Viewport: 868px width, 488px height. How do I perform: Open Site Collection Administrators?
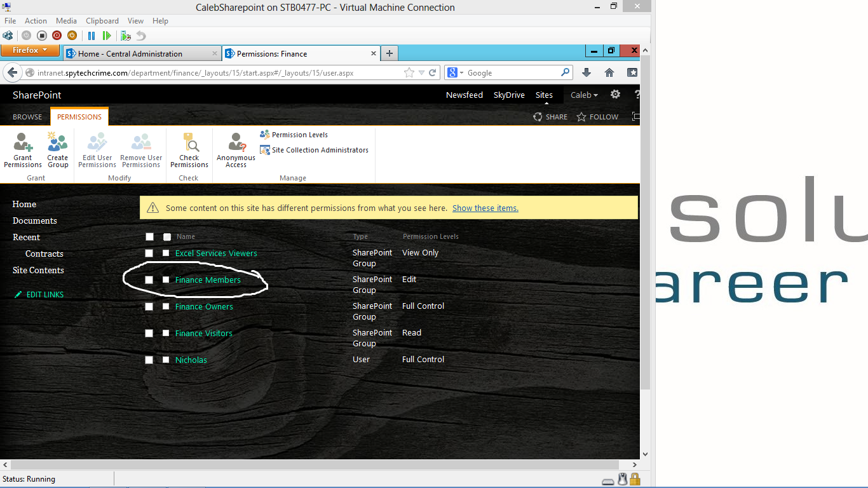(x=314, y=150)
